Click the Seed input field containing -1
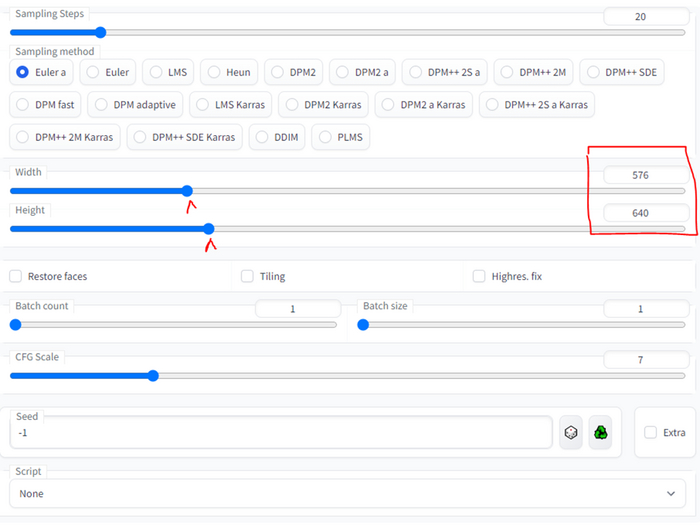Image resolution: width=700 pixels, height=525 pixels. click(281, 433)
